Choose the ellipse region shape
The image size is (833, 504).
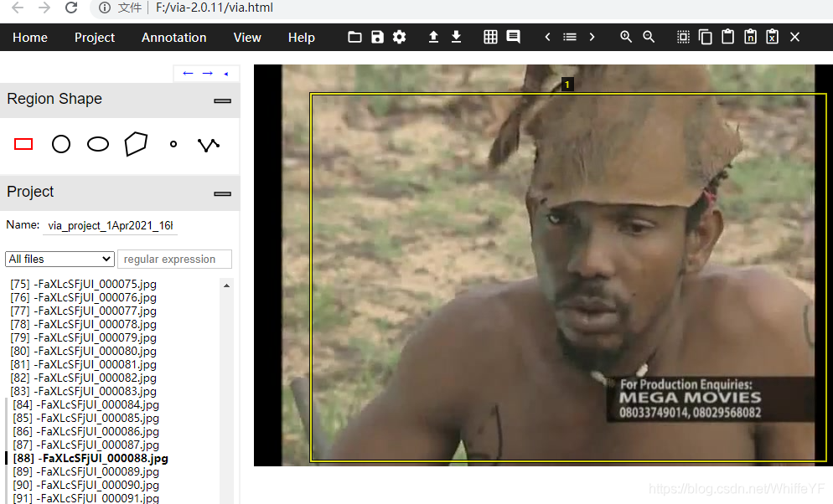[98, 144]
